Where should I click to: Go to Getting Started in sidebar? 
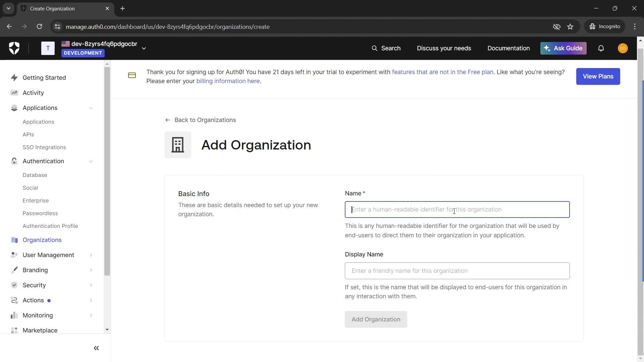click(x=44, y=78)
